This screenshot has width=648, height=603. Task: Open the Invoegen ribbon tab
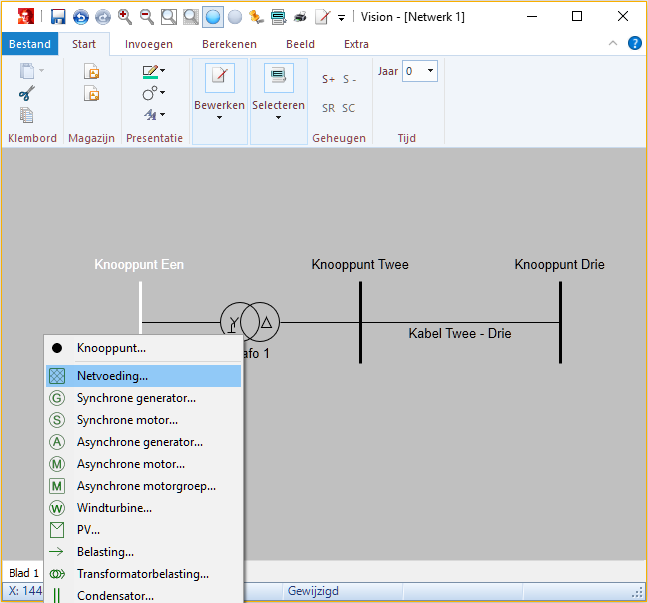pos(148,44)
